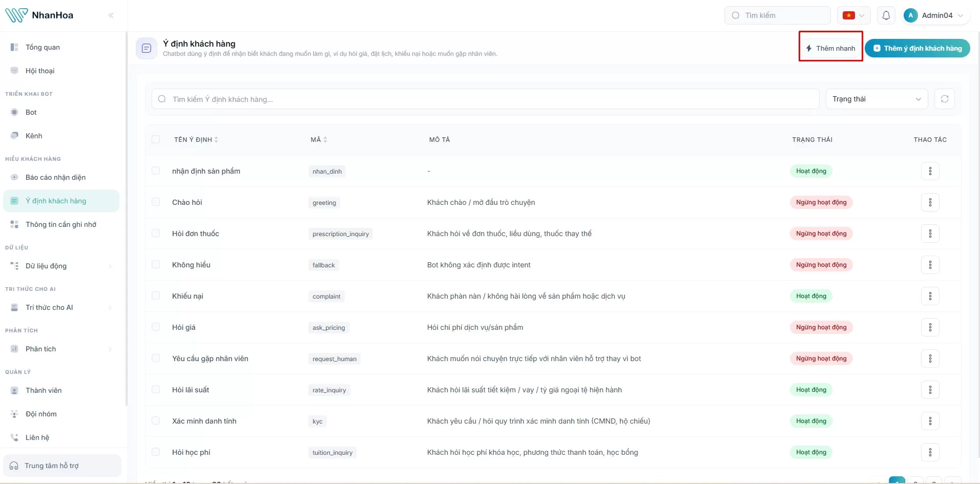The height and width of the screenshot is (484, 980).
Task: Click the request_human code tag
Action: [x=335, y=359]
